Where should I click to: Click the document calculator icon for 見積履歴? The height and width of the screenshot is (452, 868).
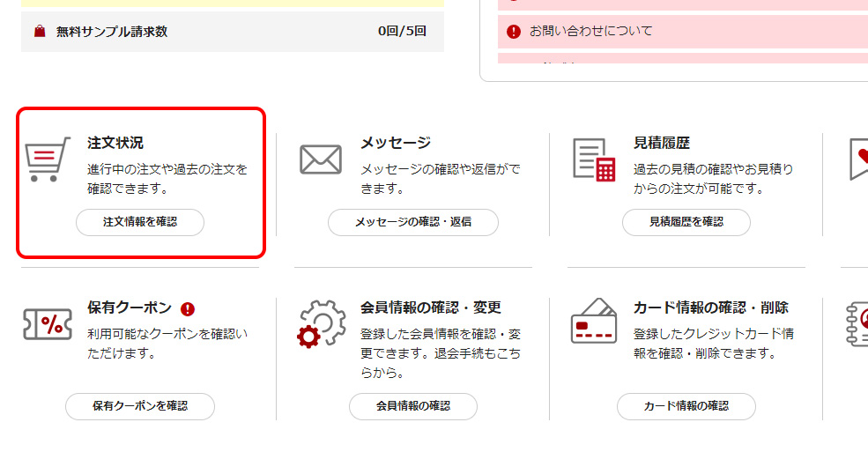(x=594, y=159)
